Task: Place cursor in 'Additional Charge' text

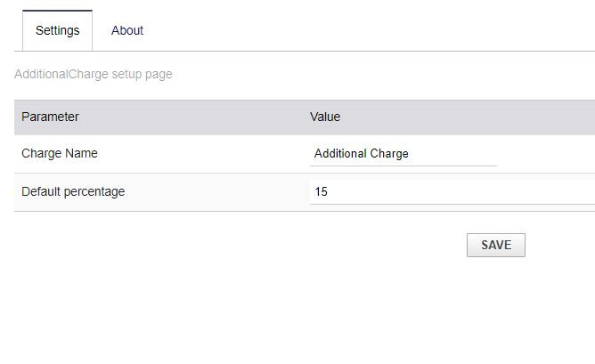Action: pyautogui.click(x=362, y=154)
